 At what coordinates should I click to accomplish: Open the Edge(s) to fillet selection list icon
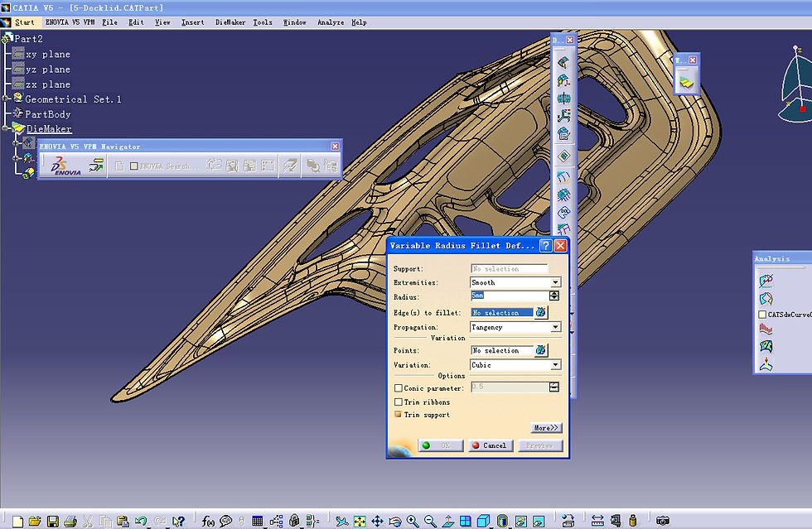(x=540, y=312)
